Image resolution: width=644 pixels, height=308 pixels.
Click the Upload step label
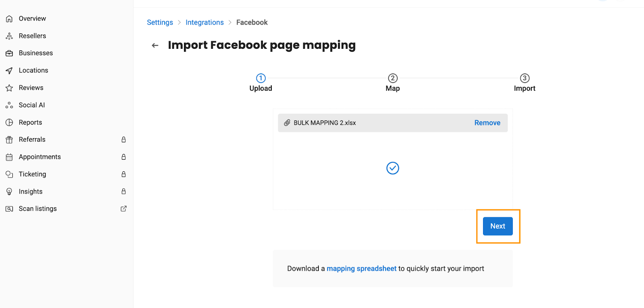(261, 88)
